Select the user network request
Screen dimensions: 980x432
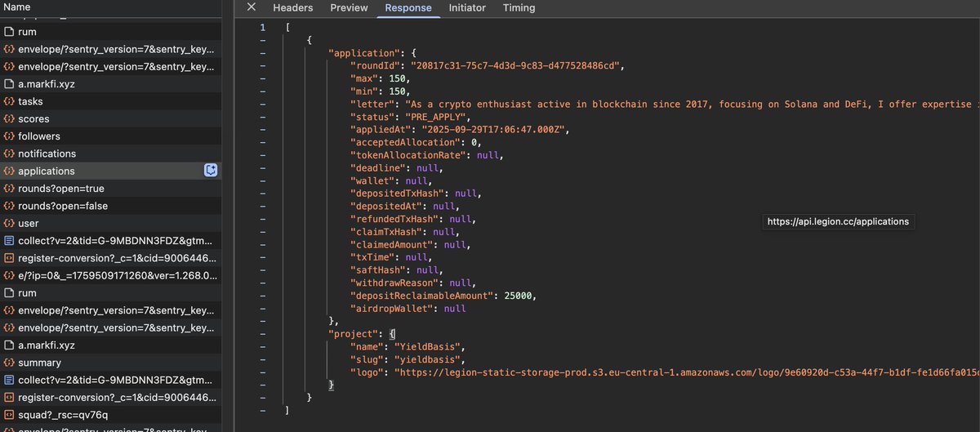(x=110, y=223)
